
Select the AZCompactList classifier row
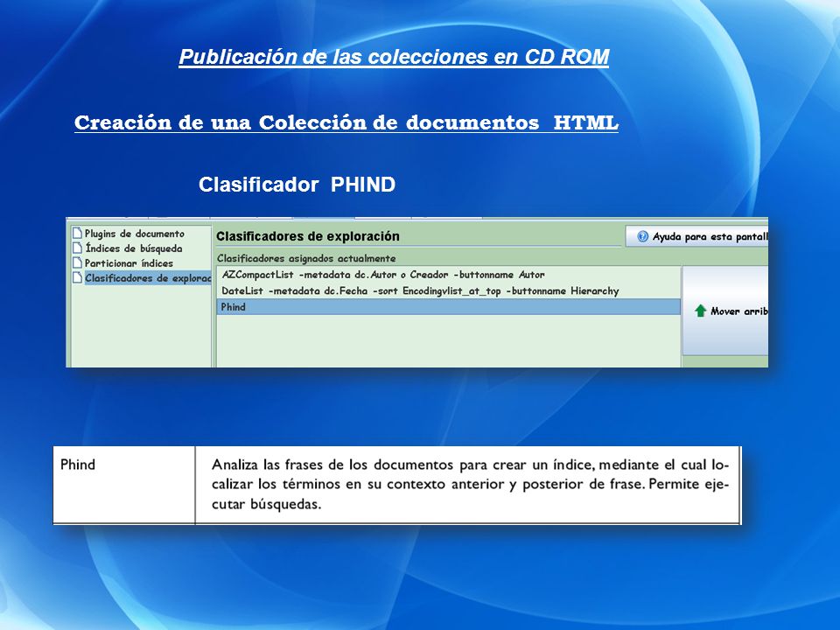coord(448,275)
